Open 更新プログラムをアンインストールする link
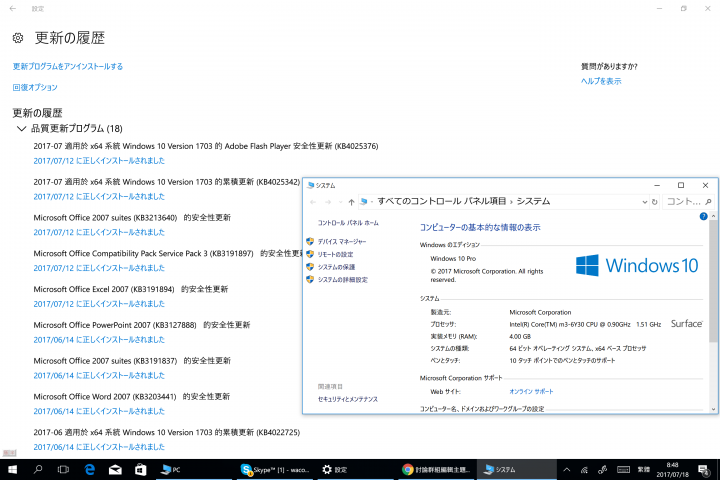The height and width of the screenshot is (480, 720). coord(68,66)
